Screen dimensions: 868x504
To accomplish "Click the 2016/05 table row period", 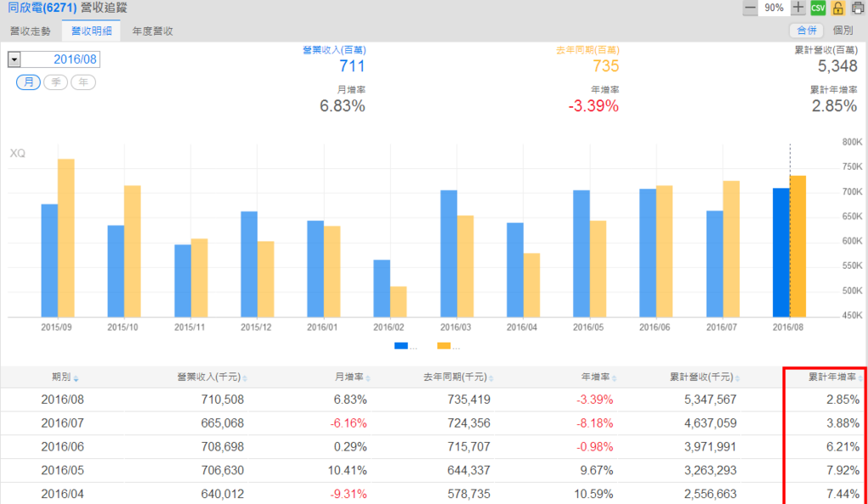I will pyautogui.click(x=63, y=470).
